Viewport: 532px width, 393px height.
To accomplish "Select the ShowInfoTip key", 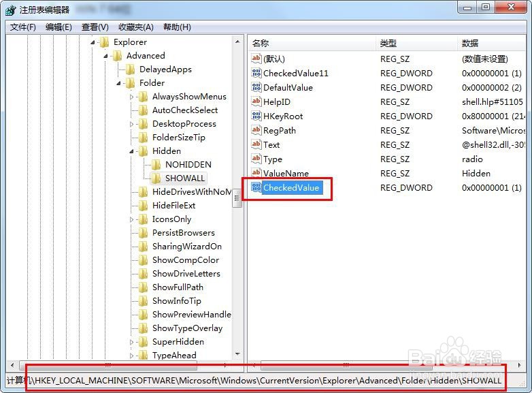I will tap(177, 301).
